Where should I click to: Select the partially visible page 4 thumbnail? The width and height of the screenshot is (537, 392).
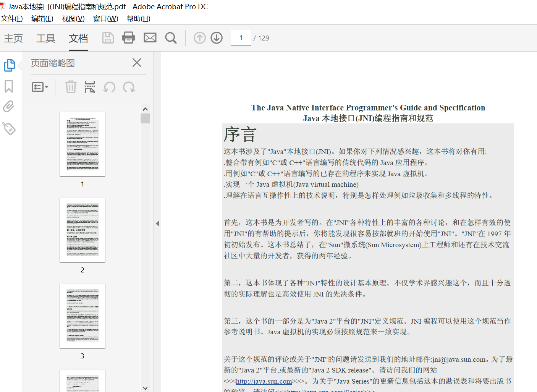point(82,381)
